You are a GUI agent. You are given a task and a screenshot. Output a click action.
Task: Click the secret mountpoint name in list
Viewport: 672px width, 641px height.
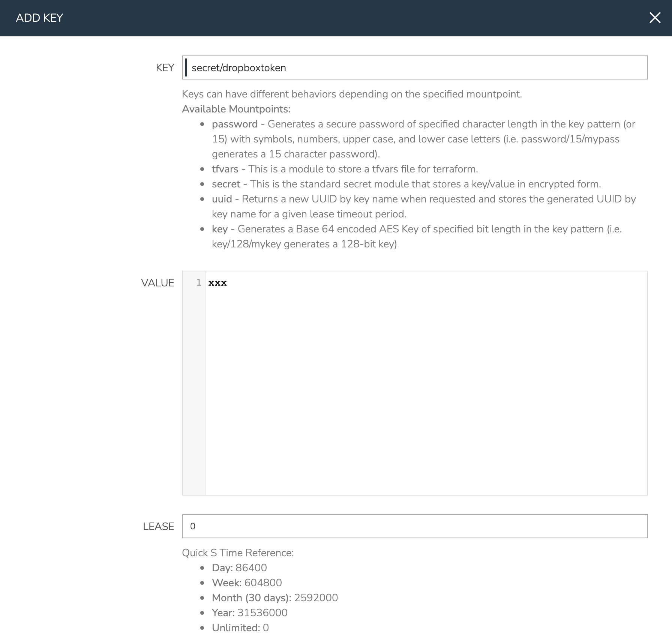(226, 184)
